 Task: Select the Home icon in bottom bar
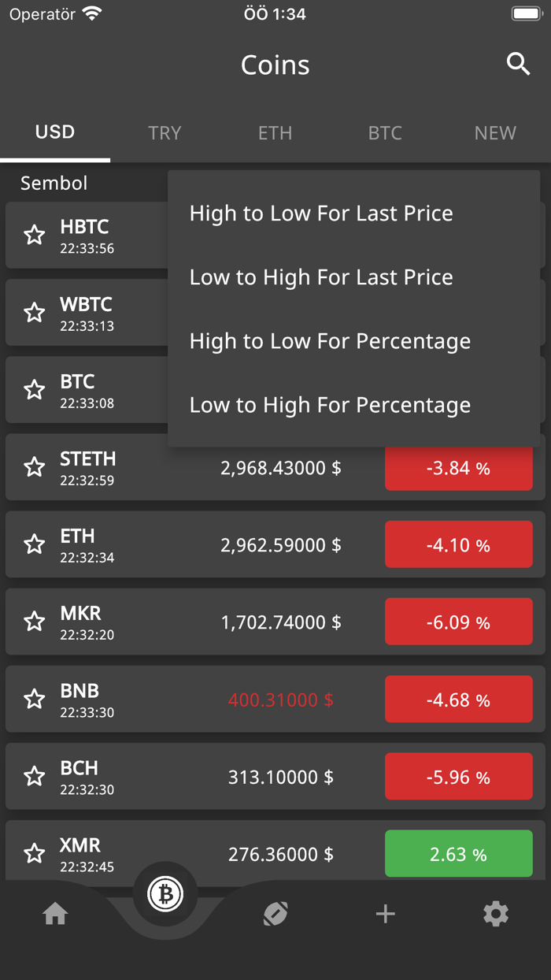point(54,914)
